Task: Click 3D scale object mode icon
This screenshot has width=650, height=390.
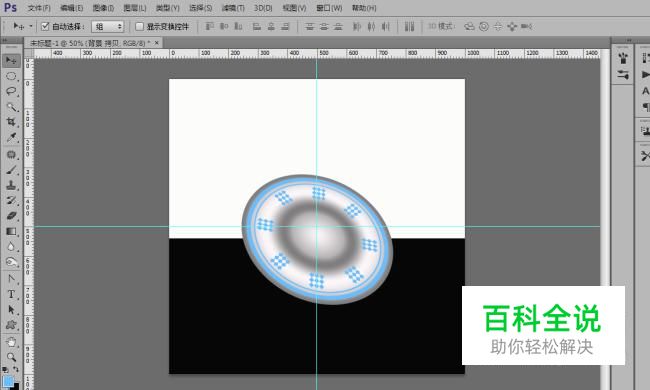Action: (x=526, y=27)
